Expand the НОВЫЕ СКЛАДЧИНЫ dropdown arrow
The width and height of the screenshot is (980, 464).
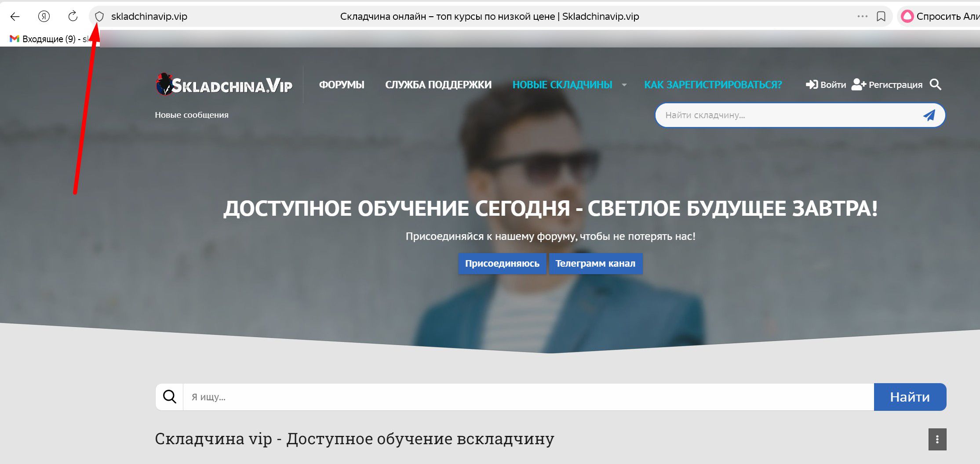click(624, 85)
